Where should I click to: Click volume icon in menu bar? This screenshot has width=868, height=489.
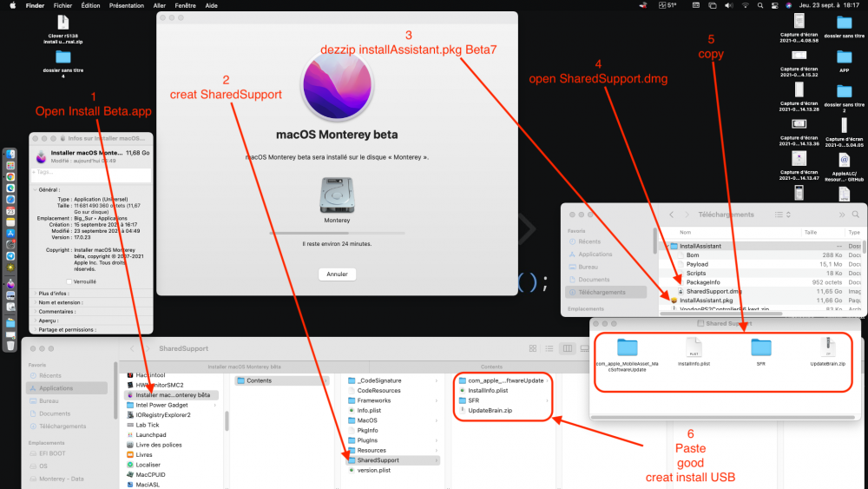(x=728, y=5)
